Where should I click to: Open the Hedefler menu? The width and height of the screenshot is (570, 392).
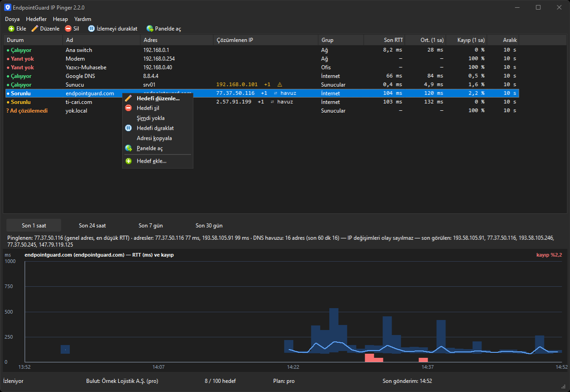36,19
